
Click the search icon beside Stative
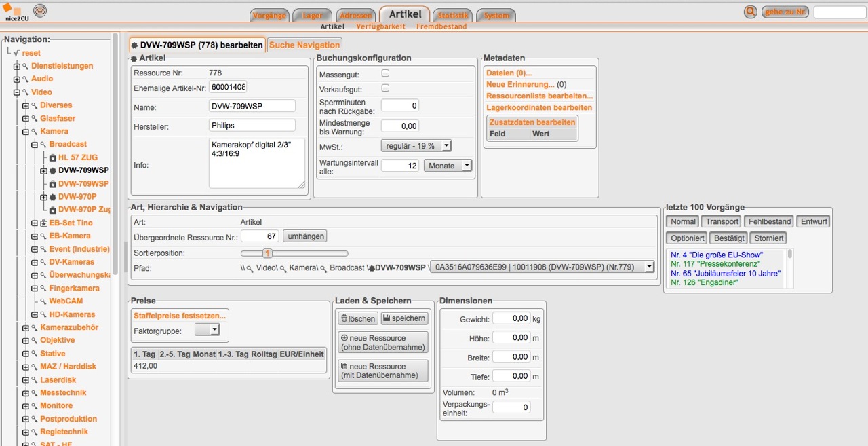pos(35,353)
